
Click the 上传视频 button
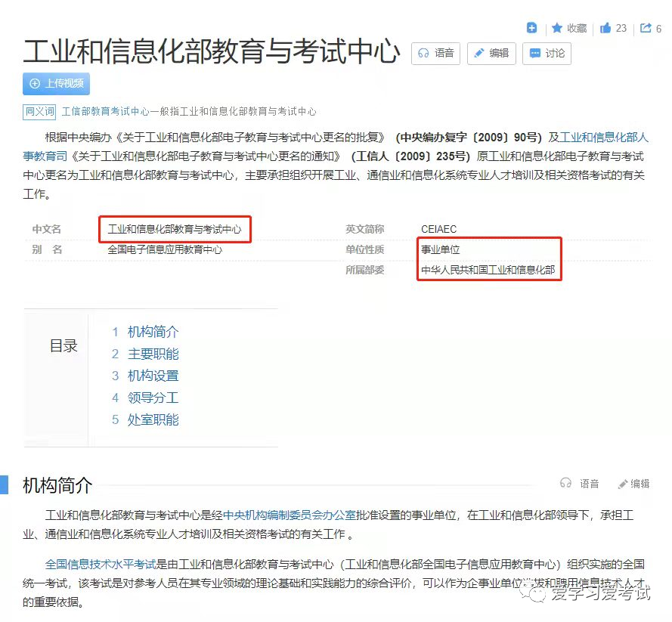pyautogui.click(x=56, y=83)
